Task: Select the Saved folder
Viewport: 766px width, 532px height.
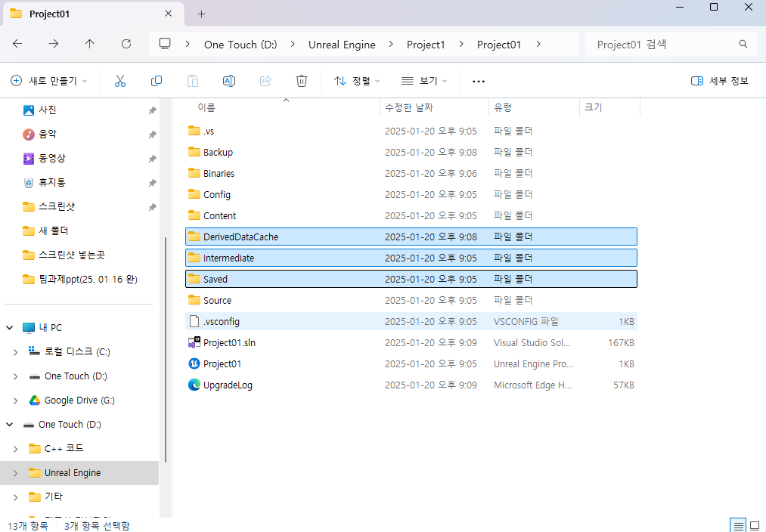Action: point(411,279)
